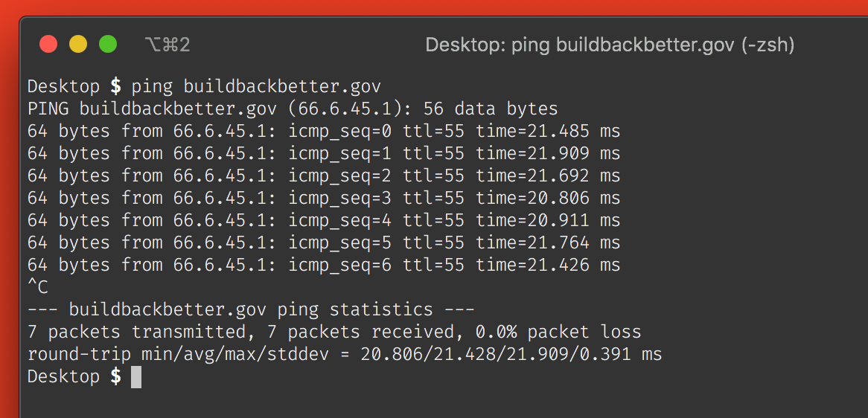Click the cursor block at the prompt
Screen dimensions: 868x418
[136, 376]
